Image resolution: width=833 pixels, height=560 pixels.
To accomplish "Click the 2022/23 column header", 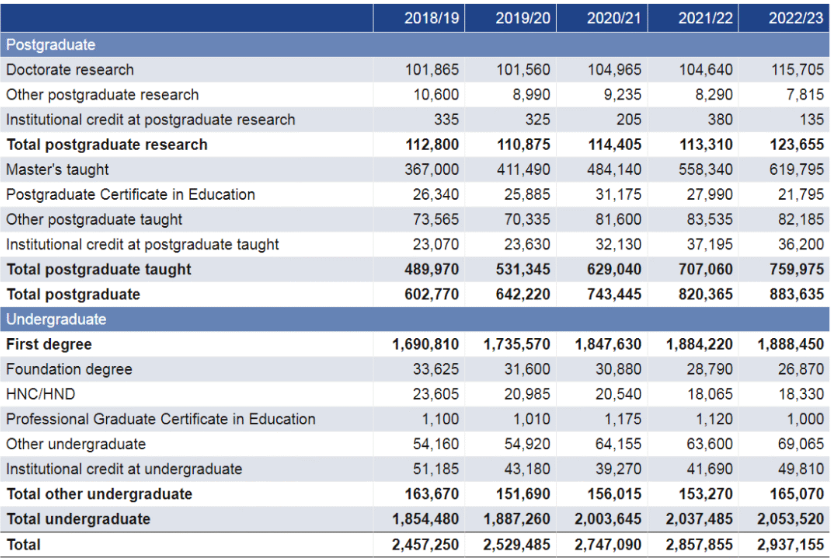I will 796,18.
